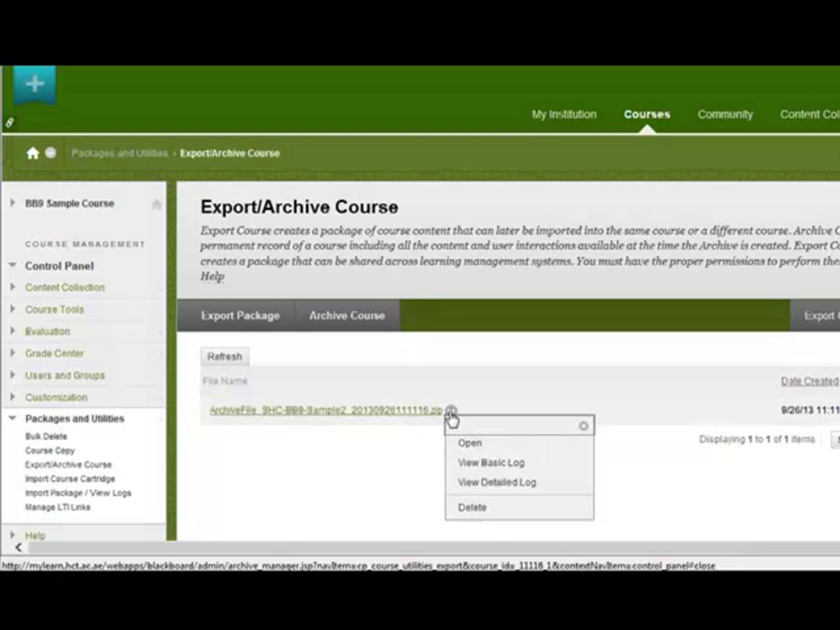Screen dimensions: 840x630
Task: Expand the Course Tools section arrow
Action: pos(13,309)
